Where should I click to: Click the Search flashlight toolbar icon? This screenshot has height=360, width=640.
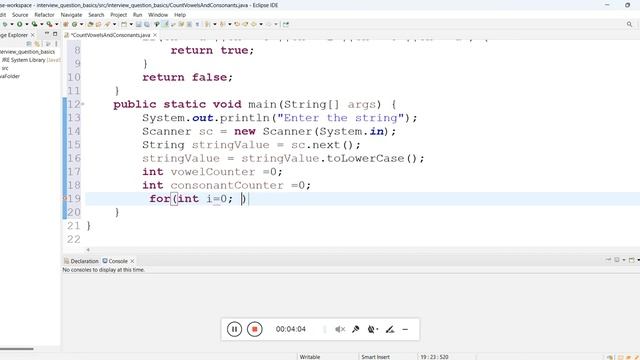[x=107, y=24]
